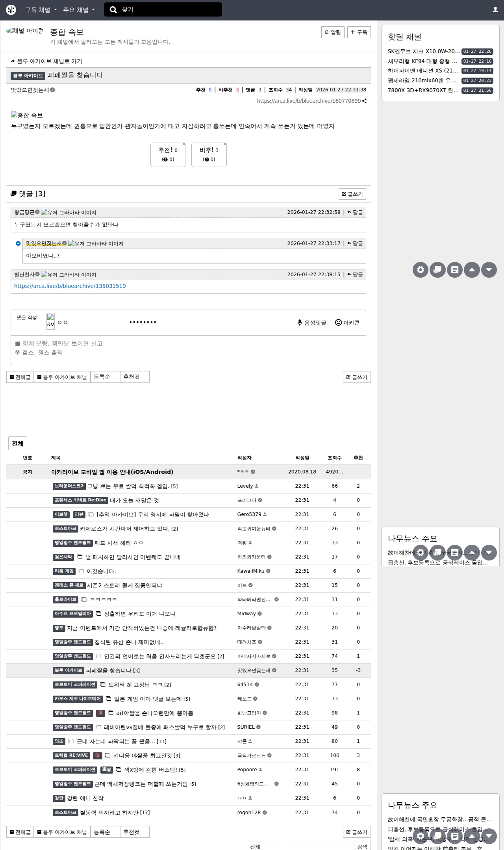Click the comment nickname field showing ㅇㅇ
Screen dimensions: 504x850
coord(91,322)
